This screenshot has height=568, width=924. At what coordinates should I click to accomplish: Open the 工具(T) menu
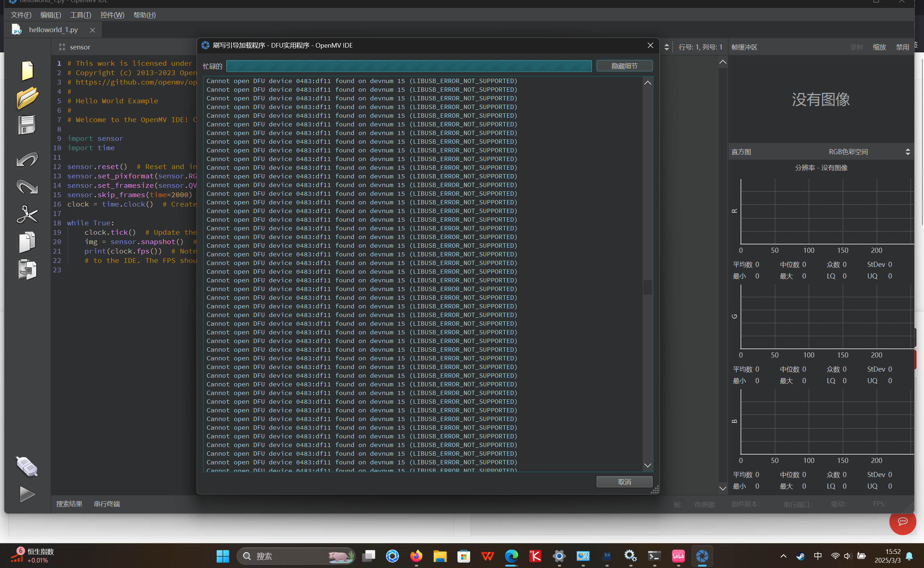tap(81, 15)
